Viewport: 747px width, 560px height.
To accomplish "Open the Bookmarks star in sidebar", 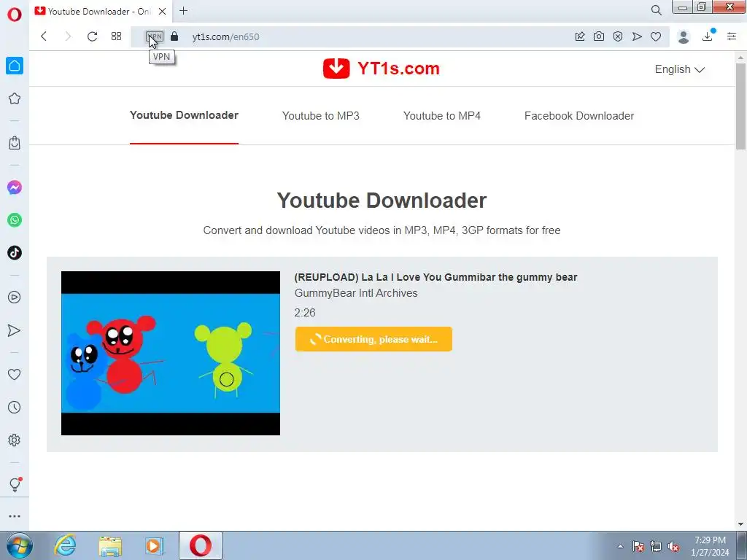I will pos(15,98).
